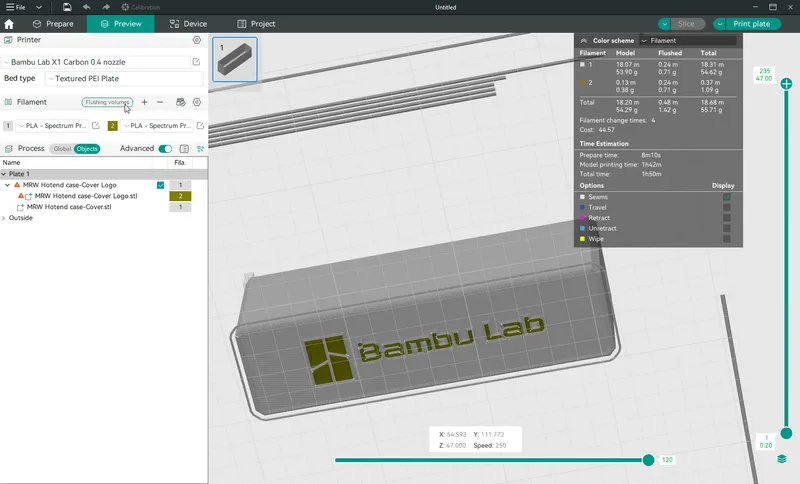Add a filament with the plus icon
Screen dimensions: 800x484
pos(144,102)
